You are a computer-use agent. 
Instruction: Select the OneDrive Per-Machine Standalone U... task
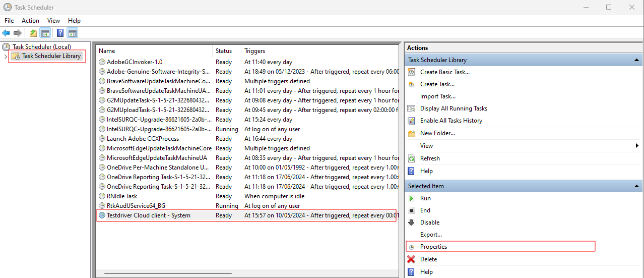(158, 168)
